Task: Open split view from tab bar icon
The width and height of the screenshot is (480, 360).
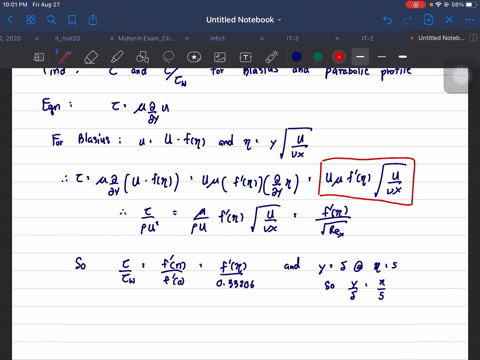Action: click(x=473, y=38)
